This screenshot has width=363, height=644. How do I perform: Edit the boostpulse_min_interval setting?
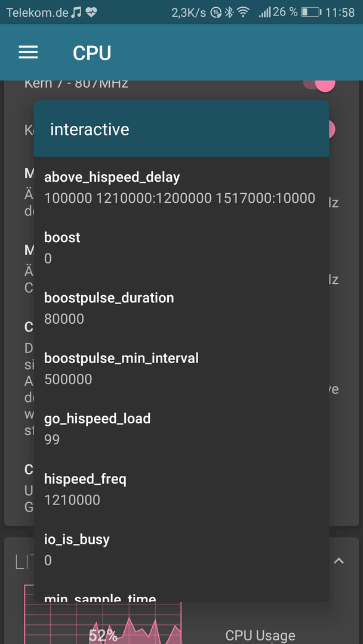[181, 369]
